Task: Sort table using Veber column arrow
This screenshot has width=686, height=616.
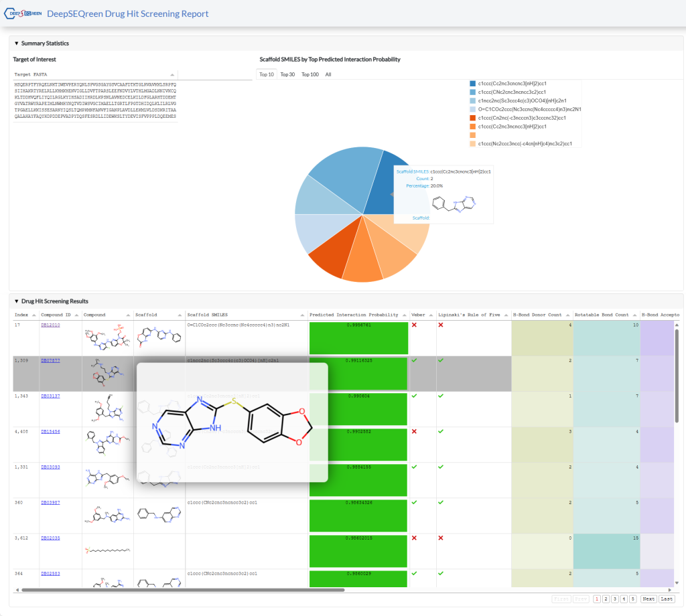Action: pyautogui.click(x=430, y=315)
